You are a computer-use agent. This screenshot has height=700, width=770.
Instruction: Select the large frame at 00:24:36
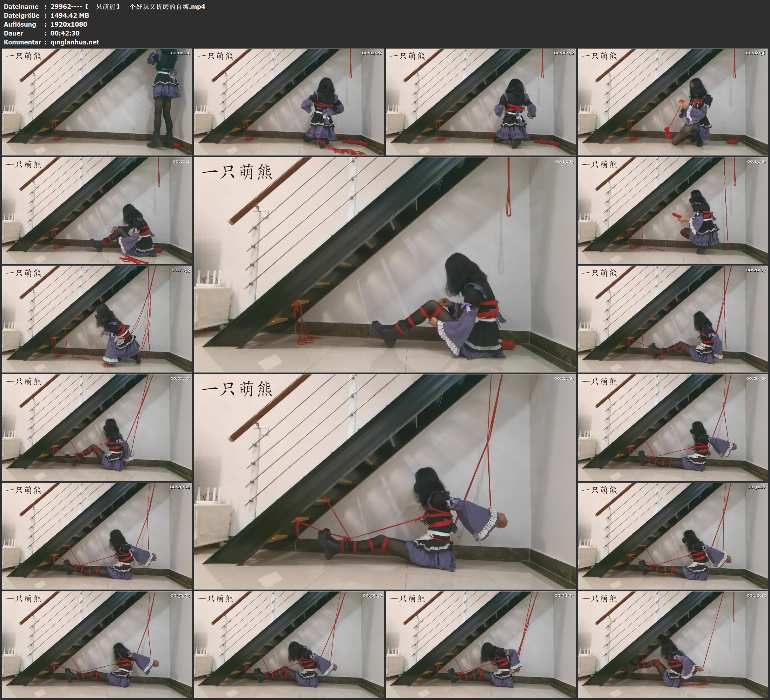click(385, 482)
